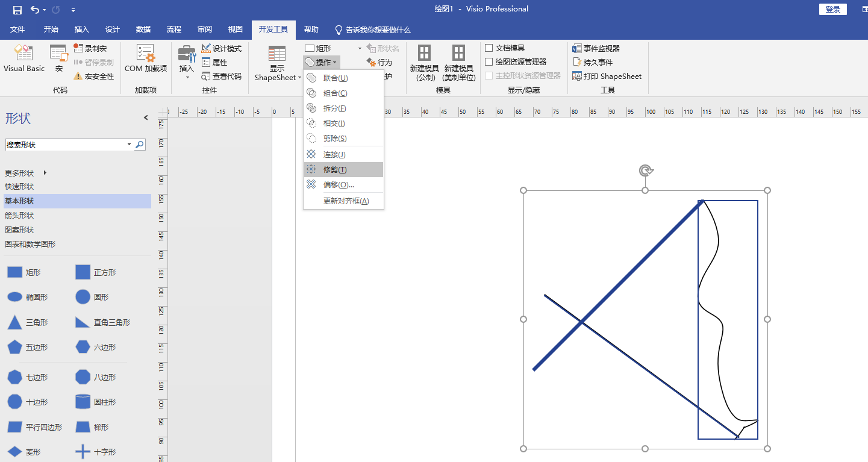This screenshot has height=462, width=868.
Task: Click top-left selection handle of shape
Action: [x=523, y=190]
